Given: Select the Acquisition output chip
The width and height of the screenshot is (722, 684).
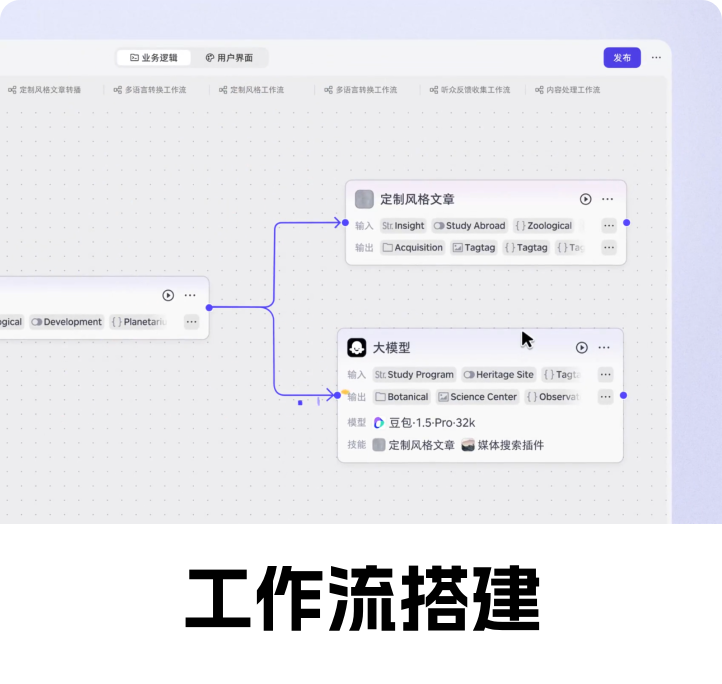Looking at the screenshot, I should pyautogui.click(x=413, y=248).
